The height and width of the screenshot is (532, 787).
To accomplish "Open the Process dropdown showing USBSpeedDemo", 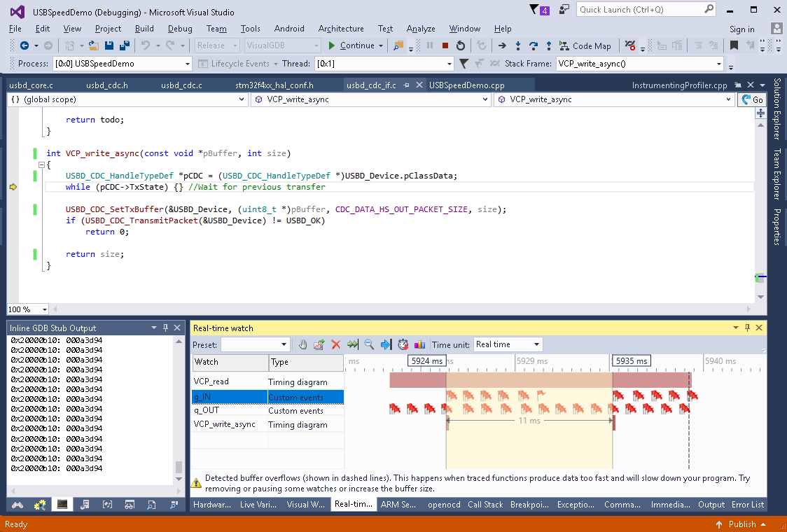I will [x=123, y=64].
